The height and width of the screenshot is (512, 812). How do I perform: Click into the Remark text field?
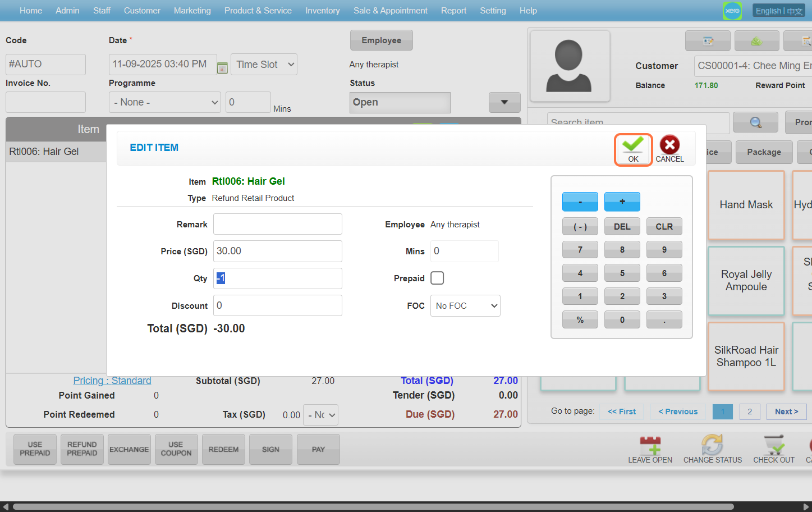[277, 224]
